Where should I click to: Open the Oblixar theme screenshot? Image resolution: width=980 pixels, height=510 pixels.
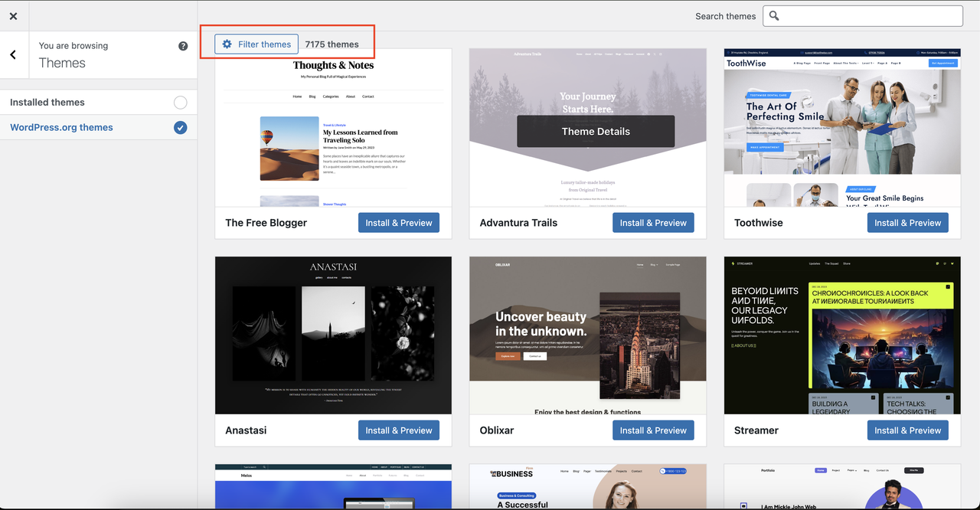pyautogui.click(x=588, y=335)
